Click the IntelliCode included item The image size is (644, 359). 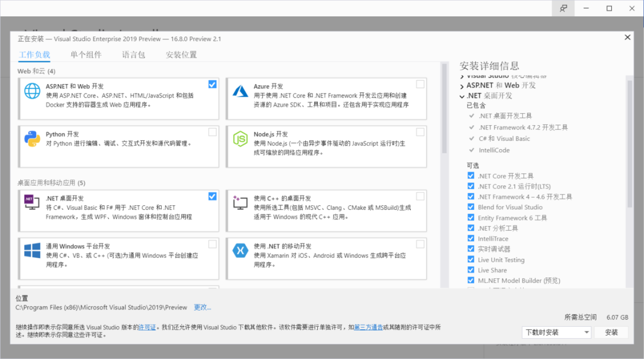494,150
